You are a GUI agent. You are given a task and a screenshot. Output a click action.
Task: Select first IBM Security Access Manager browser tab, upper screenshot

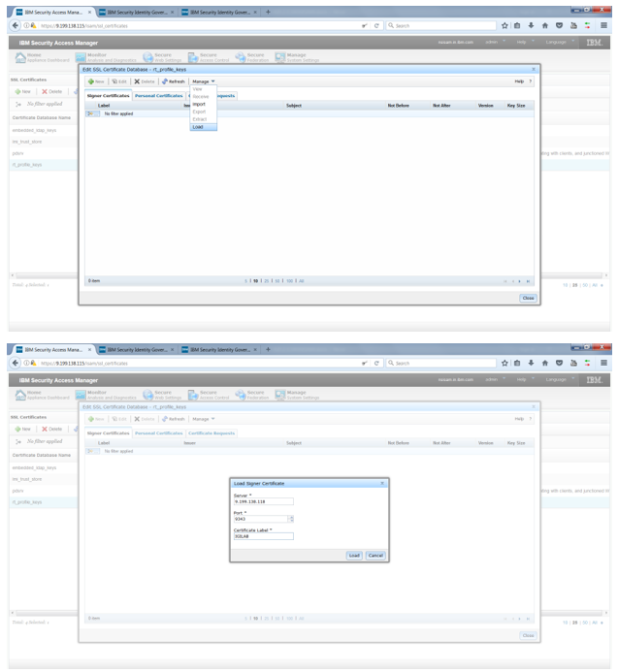click(53, 12)
